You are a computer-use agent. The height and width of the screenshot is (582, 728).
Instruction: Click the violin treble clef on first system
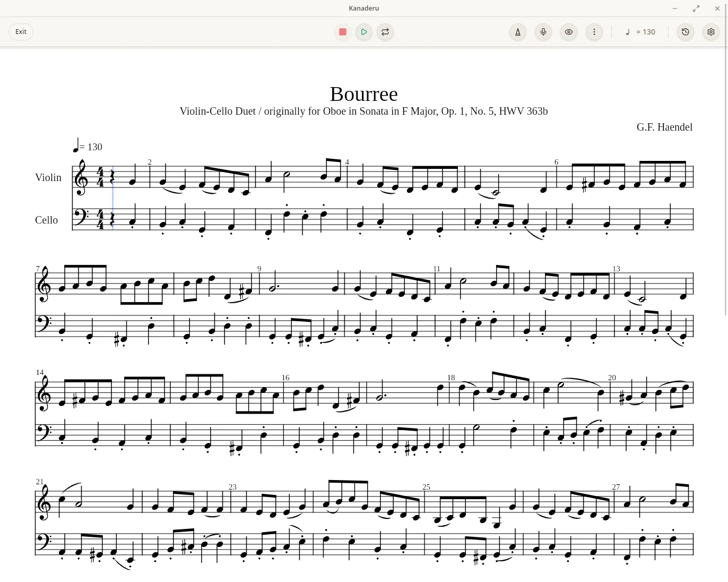82,177
